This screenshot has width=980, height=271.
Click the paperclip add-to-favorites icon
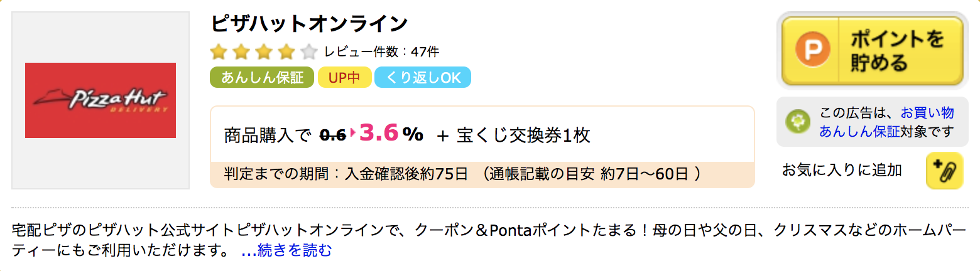pos(944,171)
